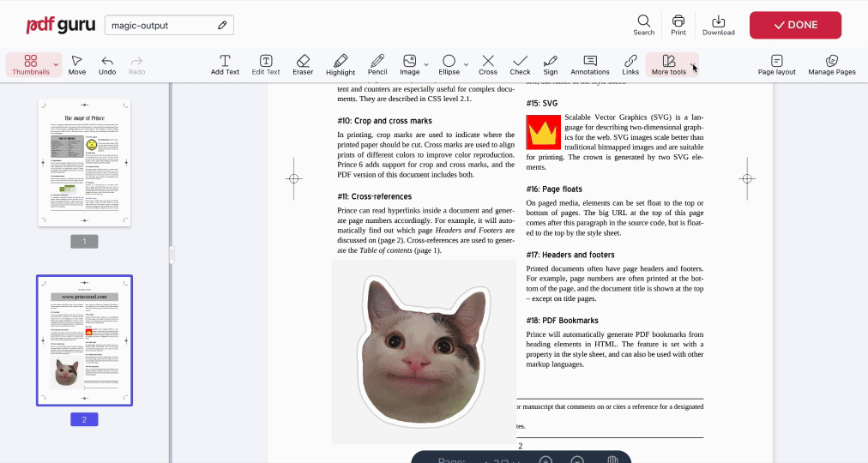
Task: Click the page number 2 label
Action: [x=84, y=419]
